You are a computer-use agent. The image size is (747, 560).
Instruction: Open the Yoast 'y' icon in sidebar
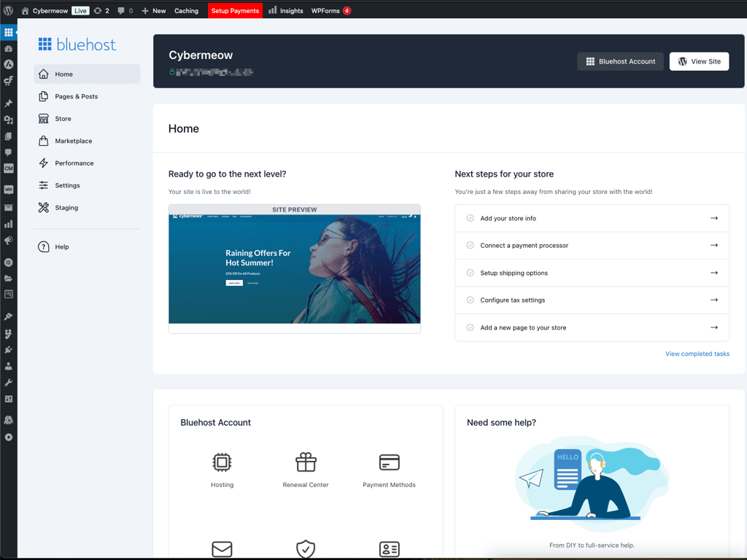click(x=9, y=333)
